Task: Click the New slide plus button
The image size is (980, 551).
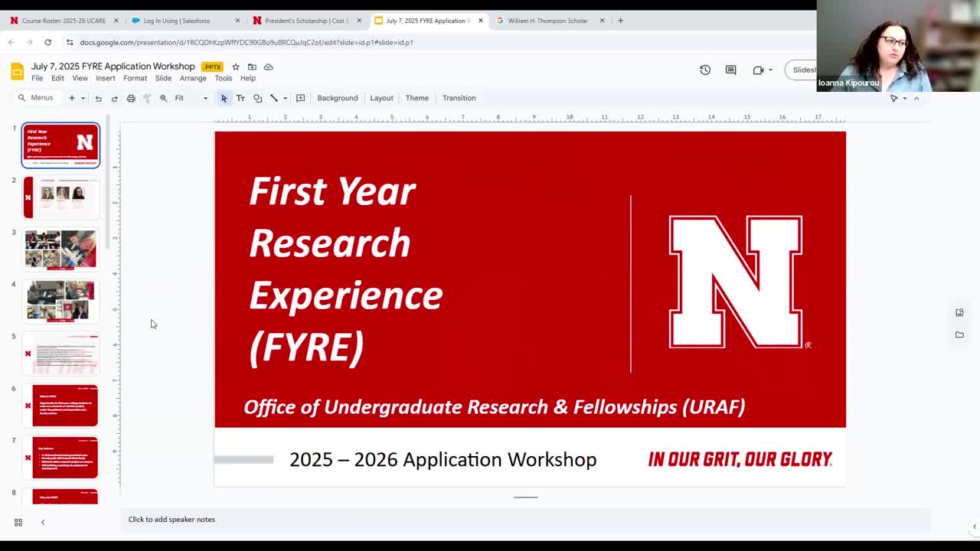Action: click(72, 98)
